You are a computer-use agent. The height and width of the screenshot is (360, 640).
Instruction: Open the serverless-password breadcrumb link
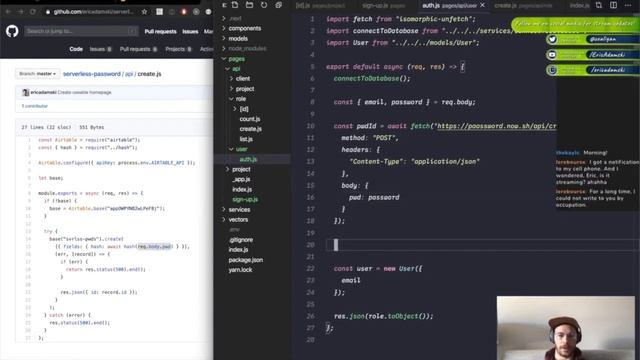(92, 74)
